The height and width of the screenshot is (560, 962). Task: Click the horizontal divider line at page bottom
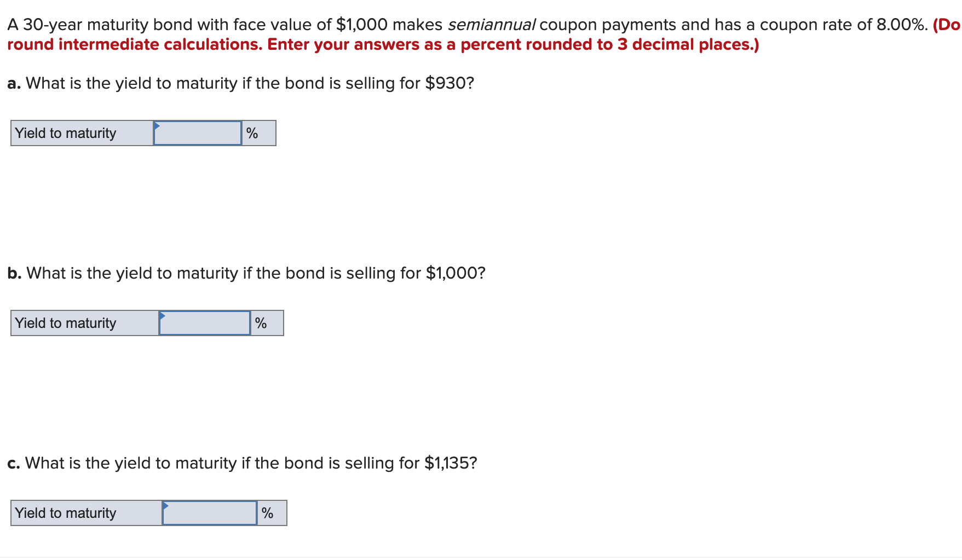pos(481,557)
